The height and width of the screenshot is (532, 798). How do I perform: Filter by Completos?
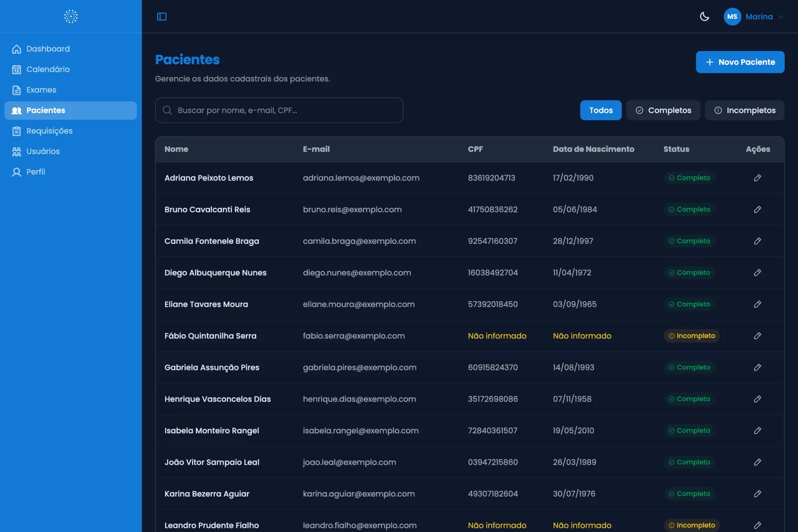pos(663,110)
